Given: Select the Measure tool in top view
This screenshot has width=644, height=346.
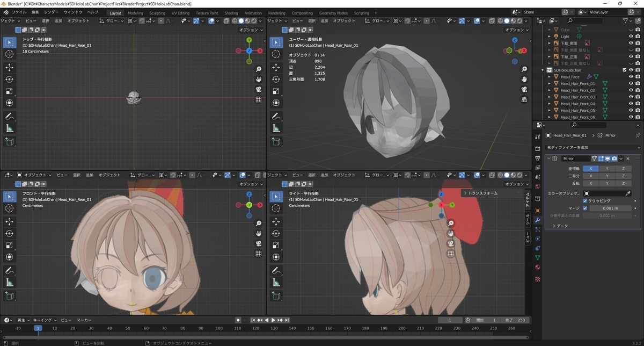Looking at the screenshot, I should point(10,128).
